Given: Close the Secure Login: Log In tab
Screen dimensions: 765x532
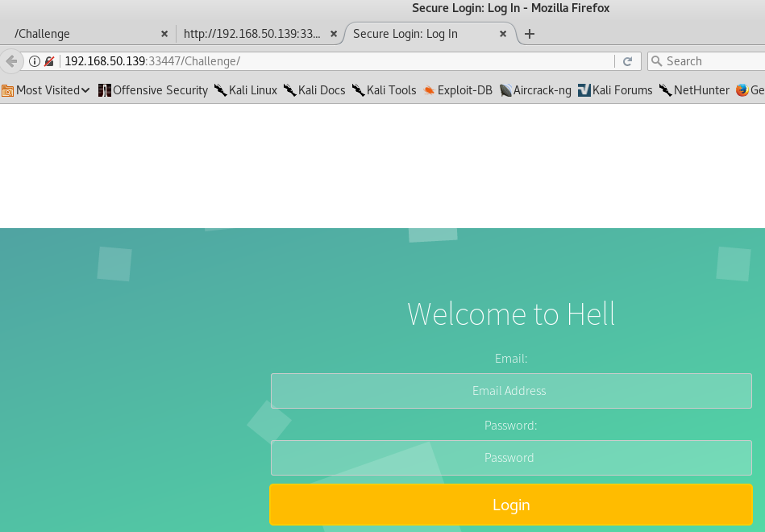Looking at the screenshot, I should coord(503,34).
